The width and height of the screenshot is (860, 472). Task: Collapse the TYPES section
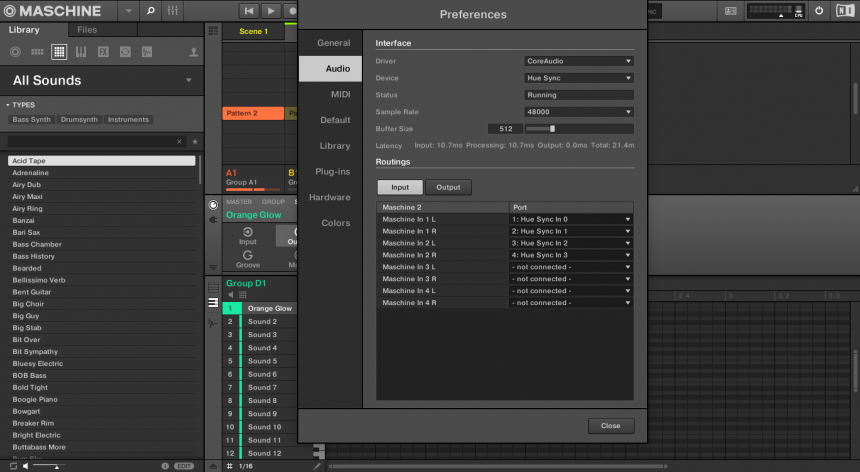click(8, 105)
